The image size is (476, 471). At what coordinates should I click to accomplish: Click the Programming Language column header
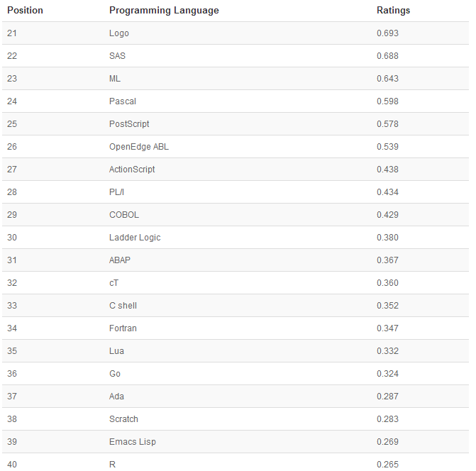point(164,11)
